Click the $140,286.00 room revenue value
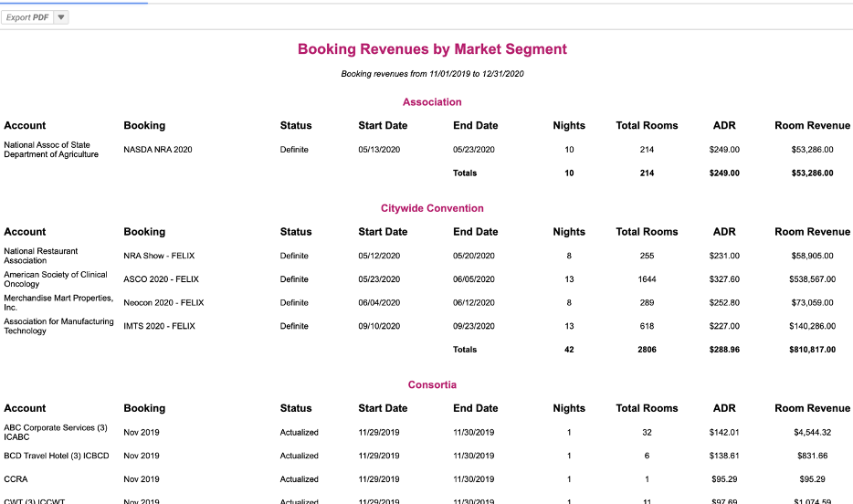The width and height of the screenshot is (853, 504). click(812, 326)
